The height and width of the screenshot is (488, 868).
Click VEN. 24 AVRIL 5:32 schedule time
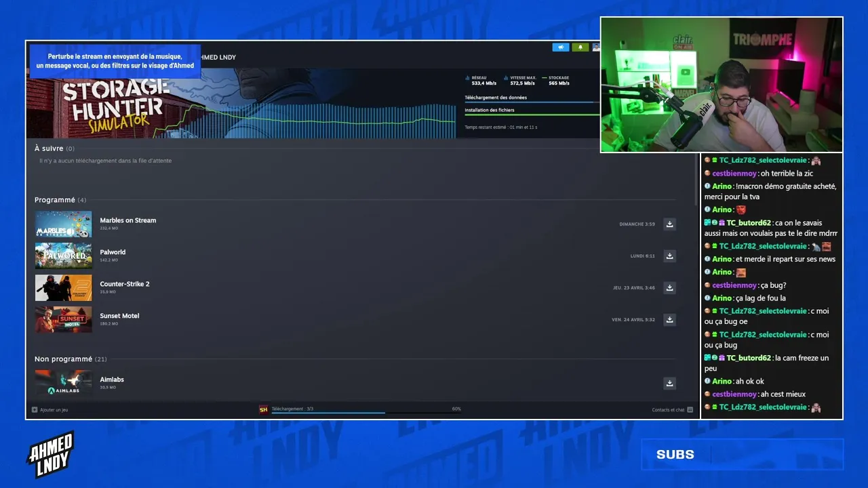click(633, 320)
